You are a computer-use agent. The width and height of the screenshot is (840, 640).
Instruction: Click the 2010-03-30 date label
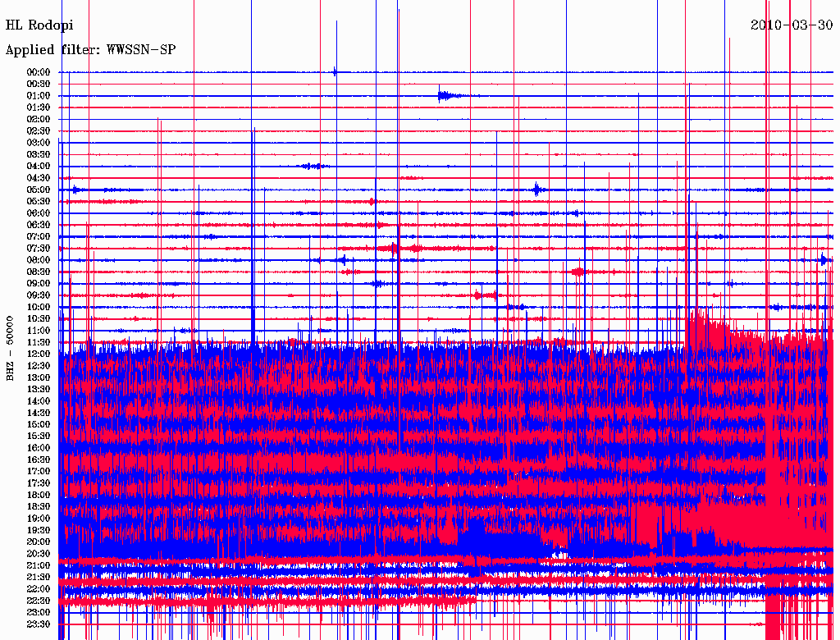click(791, 25)
